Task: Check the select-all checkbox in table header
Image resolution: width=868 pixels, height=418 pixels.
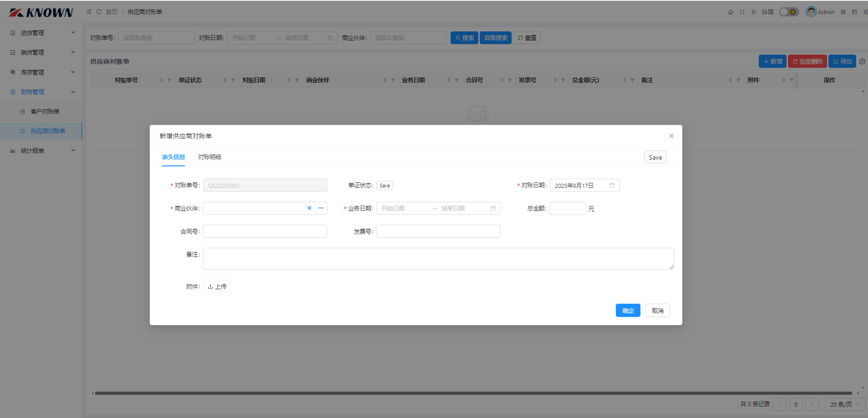Action: [x=101, y=81]
